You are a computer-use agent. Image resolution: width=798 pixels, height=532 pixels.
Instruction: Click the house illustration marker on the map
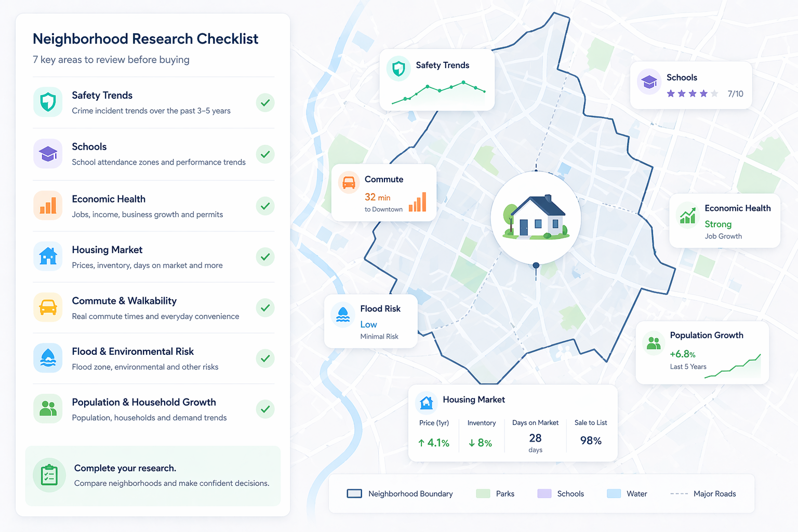(x=536, y=217)
